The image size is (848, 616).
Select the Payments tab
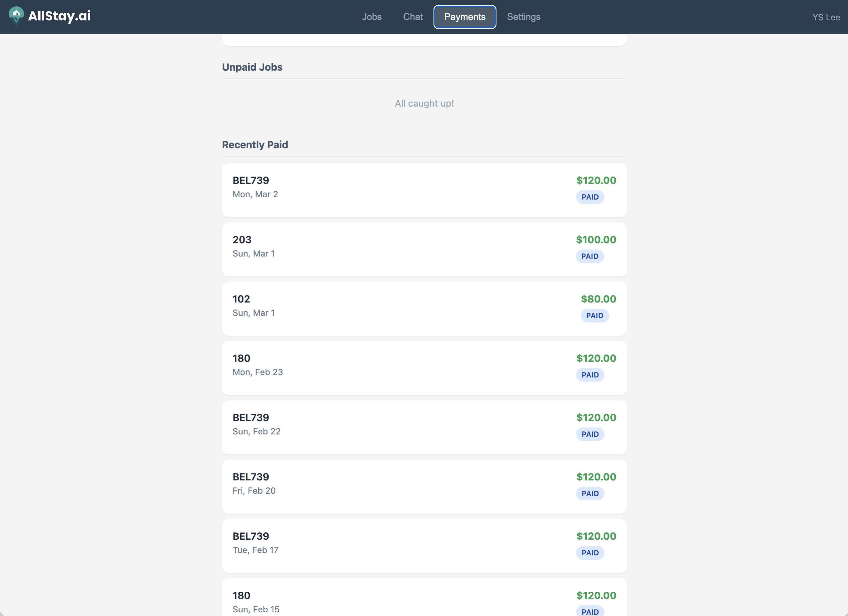coord(464,17)
